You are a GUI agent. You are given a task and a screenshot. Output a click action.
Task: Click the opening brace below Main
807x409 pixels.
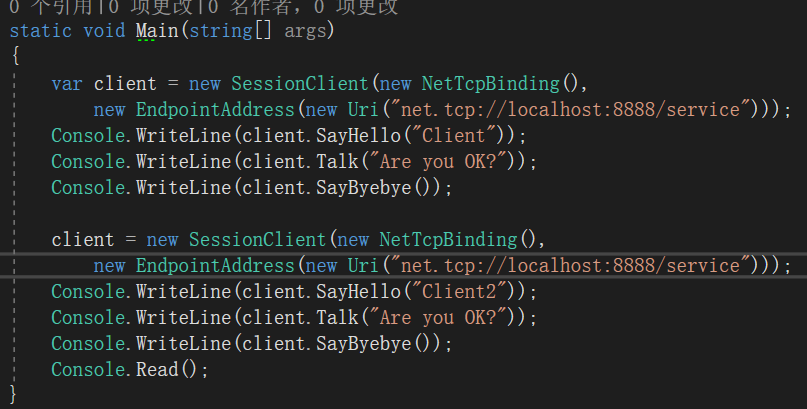pos(15,56)
